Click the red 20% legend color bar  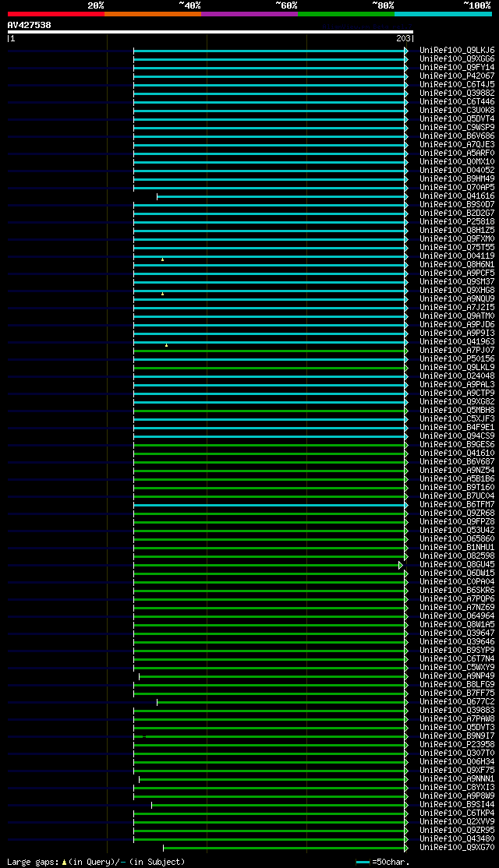pyautogui.click(x=56, y=14)
